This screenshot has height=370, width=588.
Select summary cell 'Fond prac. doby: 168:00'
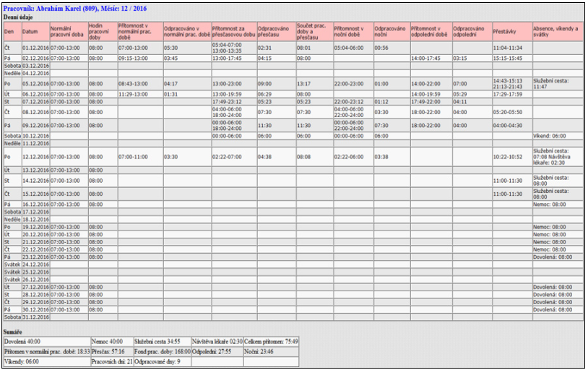pyautogui.click(x=162, y=352)
